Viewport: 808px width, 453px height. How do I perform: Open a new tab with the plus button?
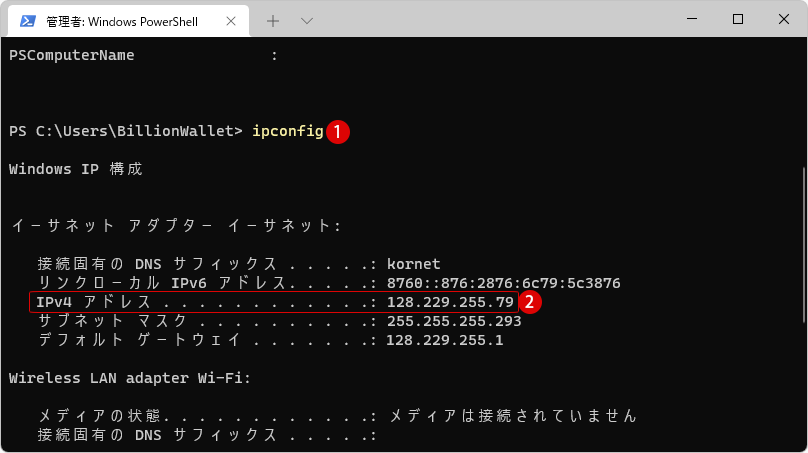(x=273, y=21)
